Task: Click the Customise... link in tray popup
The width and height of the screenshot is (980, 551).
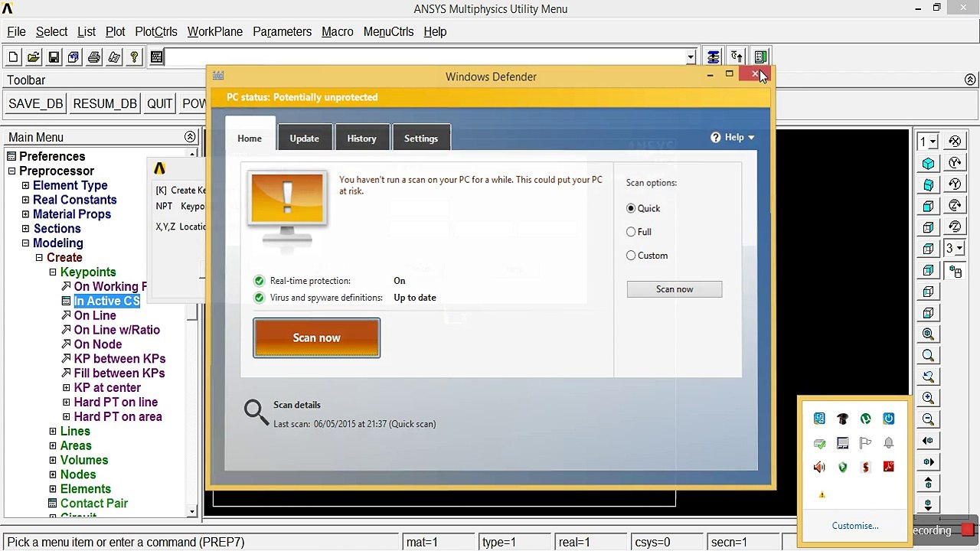Action: [x=855, y=526]
